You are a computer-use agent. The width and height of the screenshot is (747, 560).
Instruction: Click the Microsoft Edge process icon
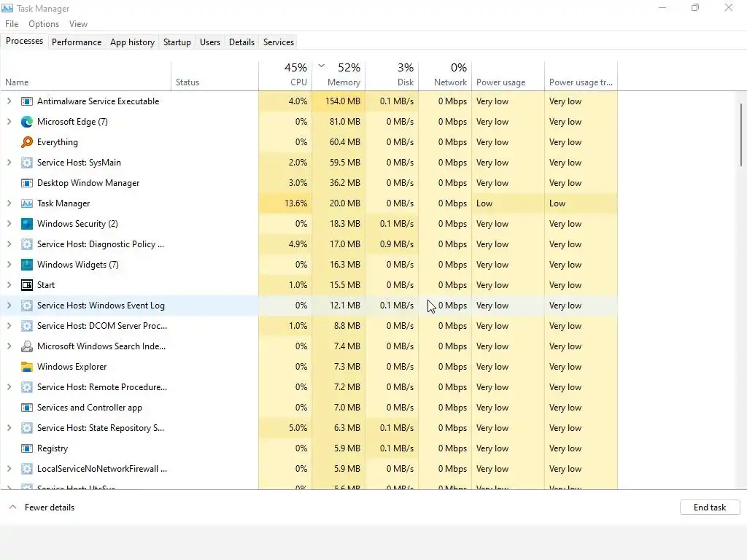(x=27, y=122)
